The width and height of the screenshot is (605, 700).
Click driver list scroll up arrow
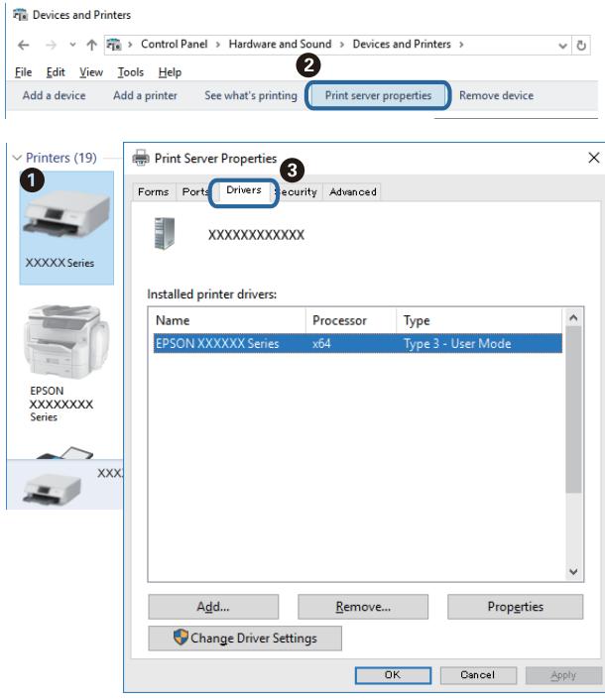(x=573, y=318)
